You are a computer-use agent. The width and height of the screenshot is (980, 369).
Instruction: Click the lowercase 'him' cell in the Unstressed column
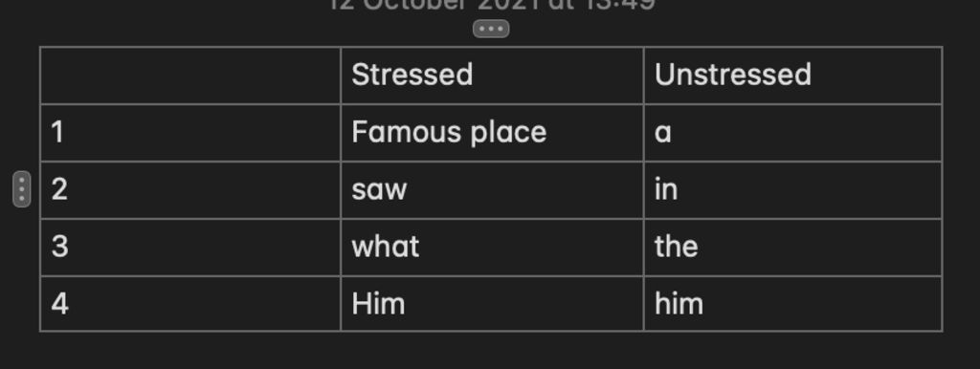click(792, 304)
